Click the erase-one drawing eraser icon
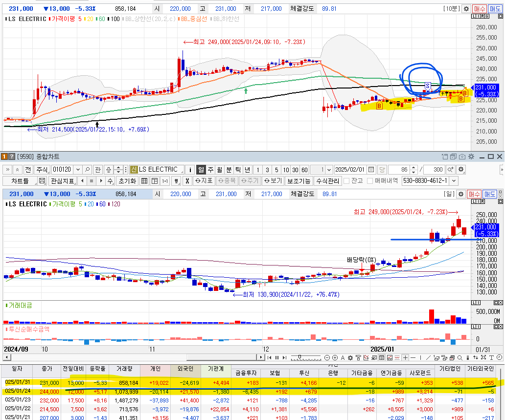The image size is (505, 420). pyautogui.click(x=436, y=357)
